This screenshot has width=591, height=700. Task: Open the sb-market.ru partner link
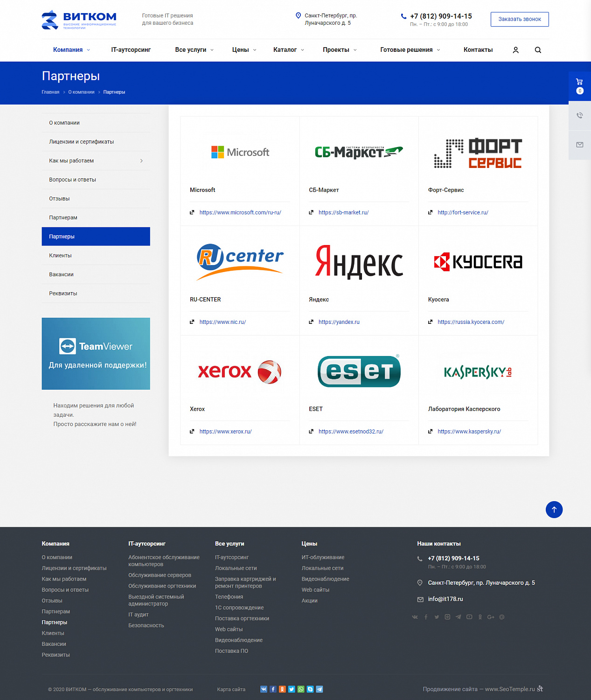tap(343, 212)
